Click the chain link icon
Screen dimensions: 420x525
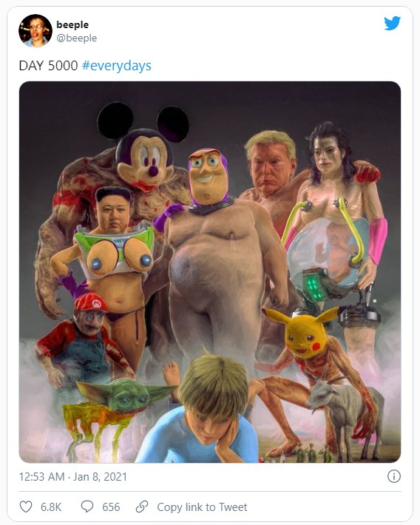(142, 507)
